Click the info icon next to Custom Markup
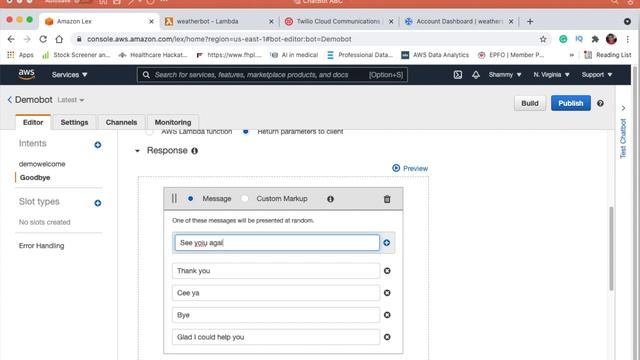This screenshot has width=640, height=360. tap(330, 199)
